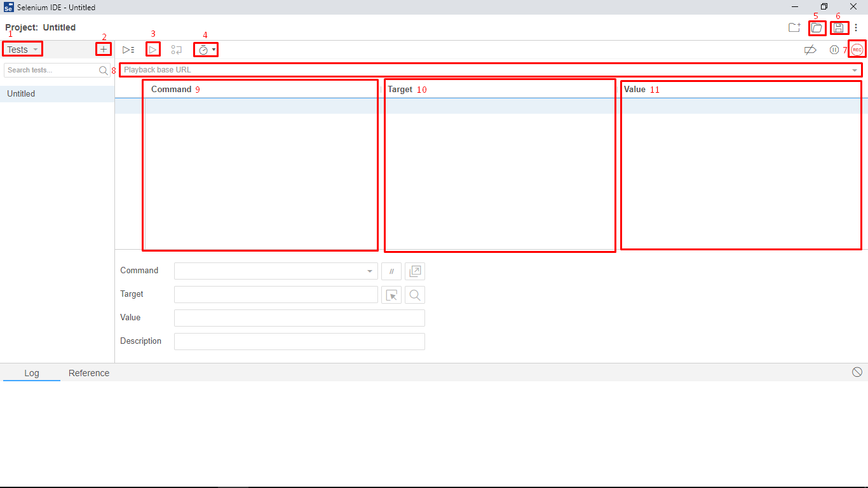The width and height of the screenshot is (868, 488).
Task: Switch to the Reference tab
Action: (89, 373)
